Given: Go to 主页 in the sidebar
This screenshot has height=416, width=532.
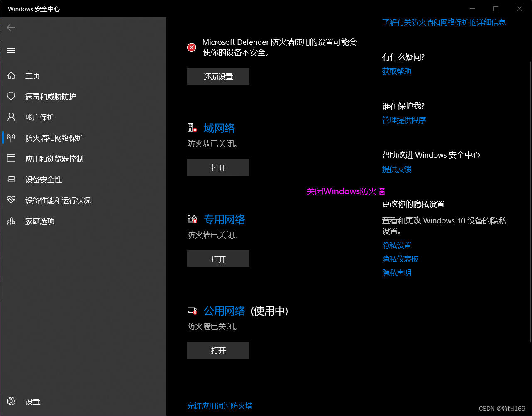Looking at the screenshot, I should (x=33, y=76).
